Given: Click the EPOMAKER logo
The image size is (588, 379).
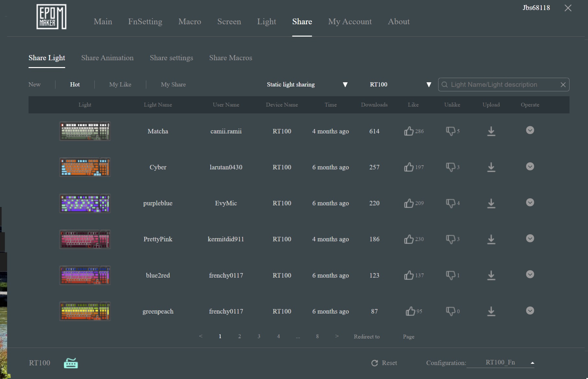Looking at the screenshot, I should [51, 17].
